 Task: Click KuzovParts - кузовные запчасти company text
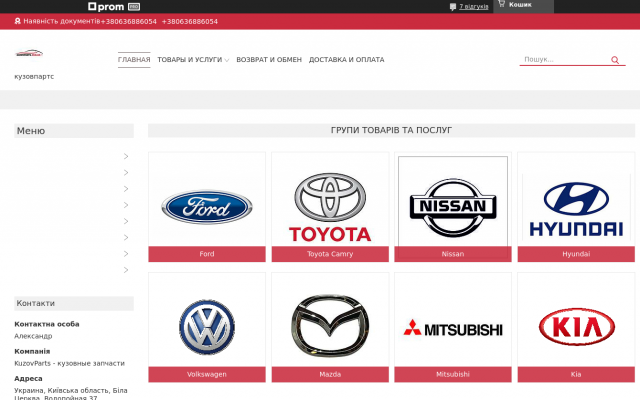(69, 363)
